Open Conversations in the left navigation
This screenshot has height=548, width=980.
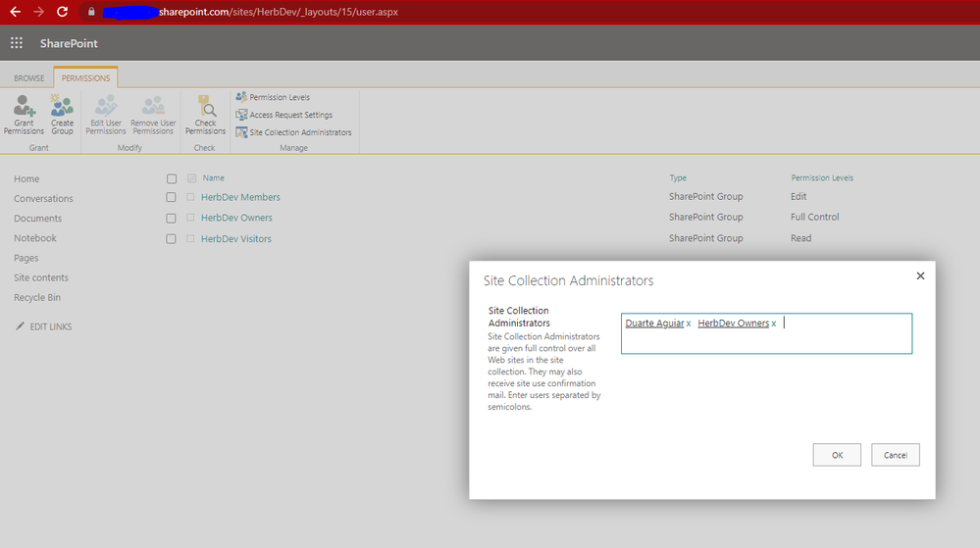pyautogui.click(x=43, y=199)
